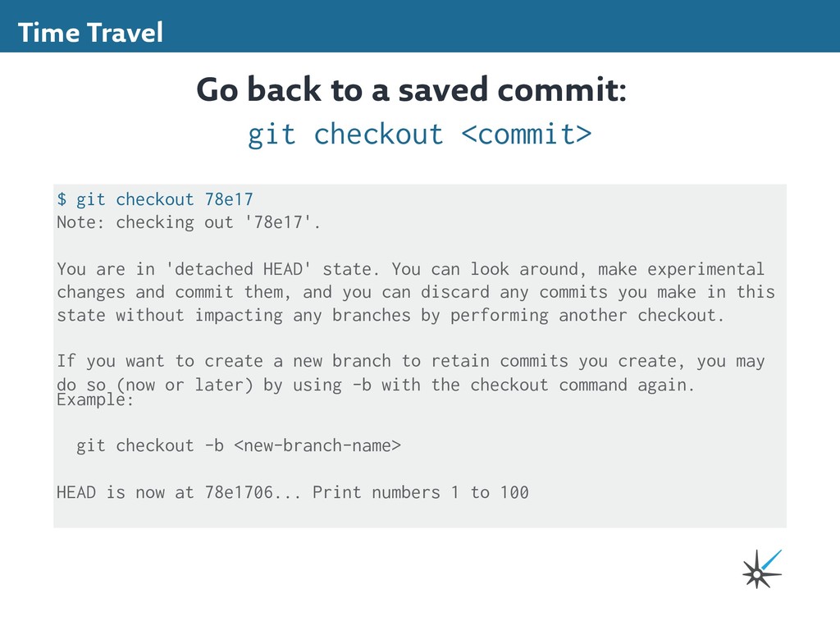Click the '<commit>' placeholder in the blue command

coord(527,135)
